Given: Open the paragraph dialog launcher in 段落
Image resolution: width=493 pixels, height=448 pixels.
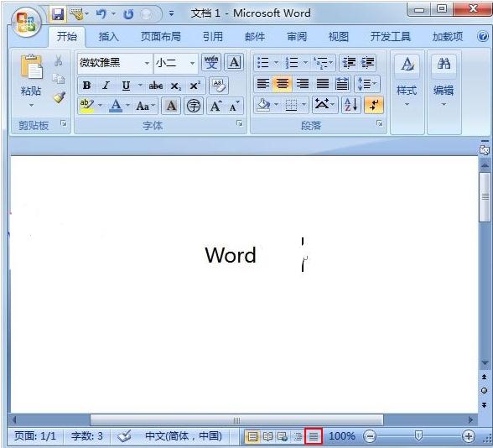Looking at the screenshot, I should click(x=380, y=123).
